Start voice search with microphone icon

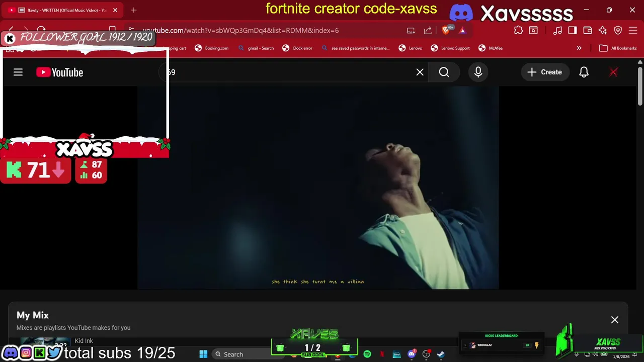tap(478, 72)
